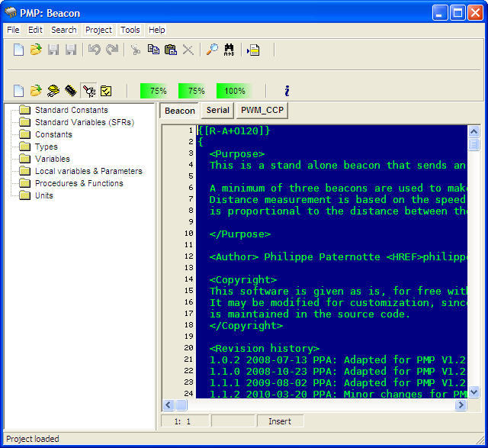Screen dimensions: 488x448
Task: Toggle the pressed tool icon beside chip
Action: [88, 91]
